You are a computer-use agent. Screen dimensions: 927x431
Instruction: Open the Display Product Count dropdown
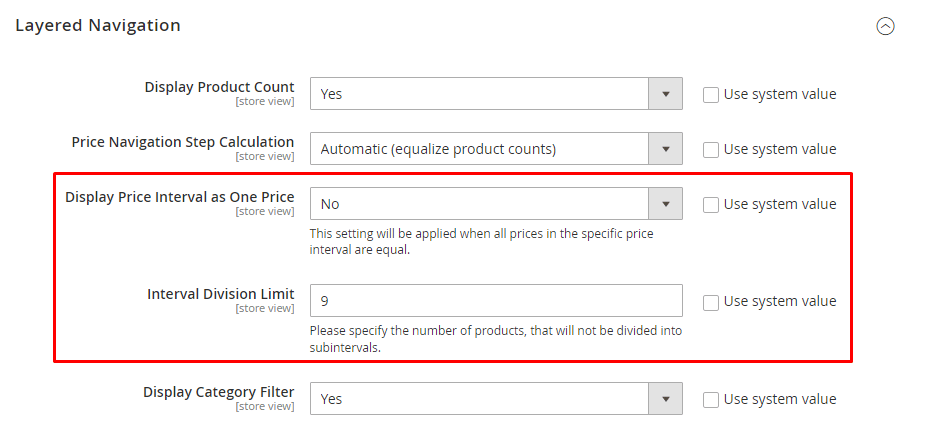(x=496, y=94)
